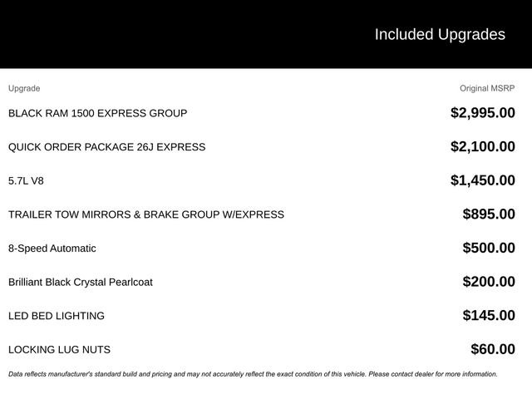
Task: Click the $2,100.00 price
Action: coord(482,147)
